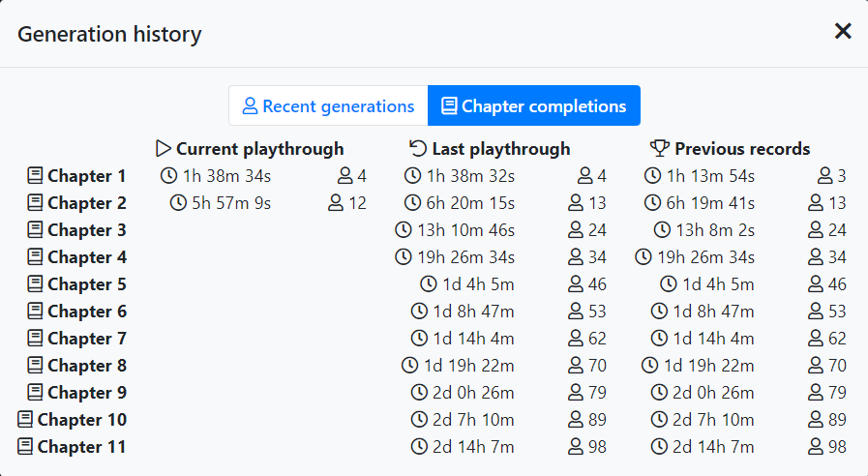Click the Generation history title
The height and width of the screenshot is (476, 868).
(109, 34)
